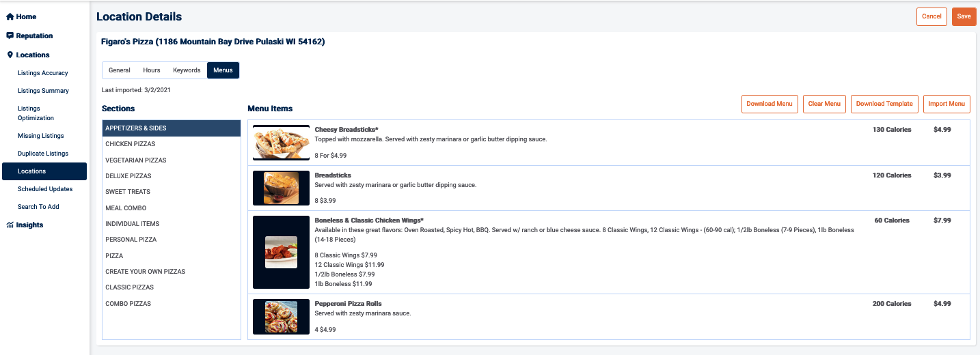Click the Home icon in sidebar

point(10,16)
